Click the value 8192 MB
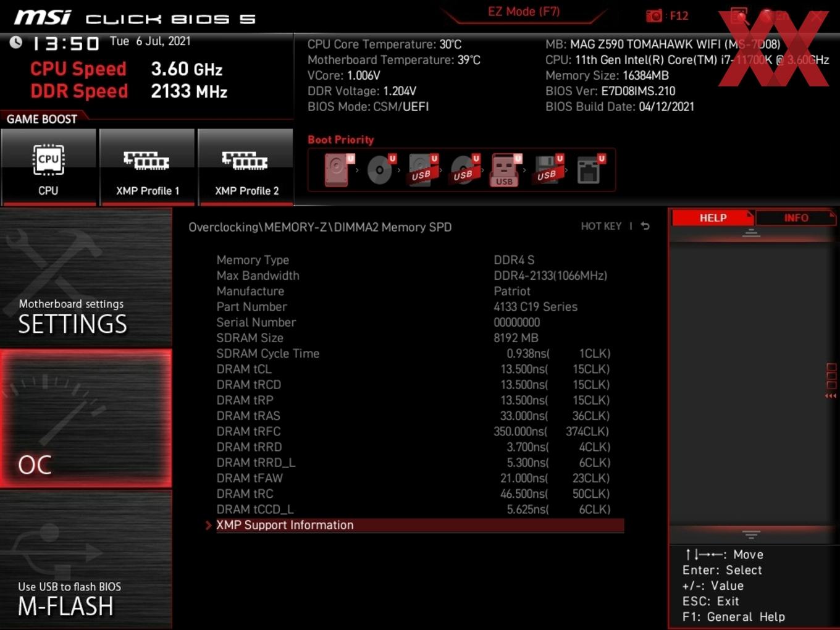 tap(516, 338)
